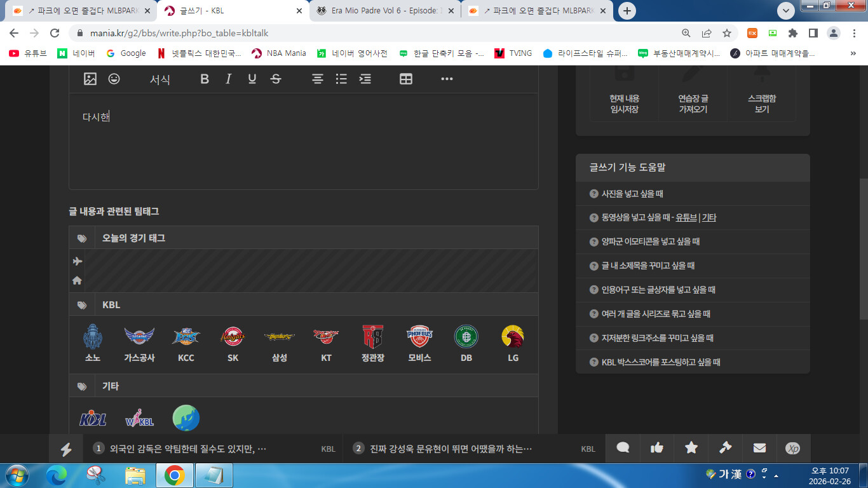Insert an image with the editor picture icon
The height and width of the screenshot is (488, 868).
tap(90, 79)
